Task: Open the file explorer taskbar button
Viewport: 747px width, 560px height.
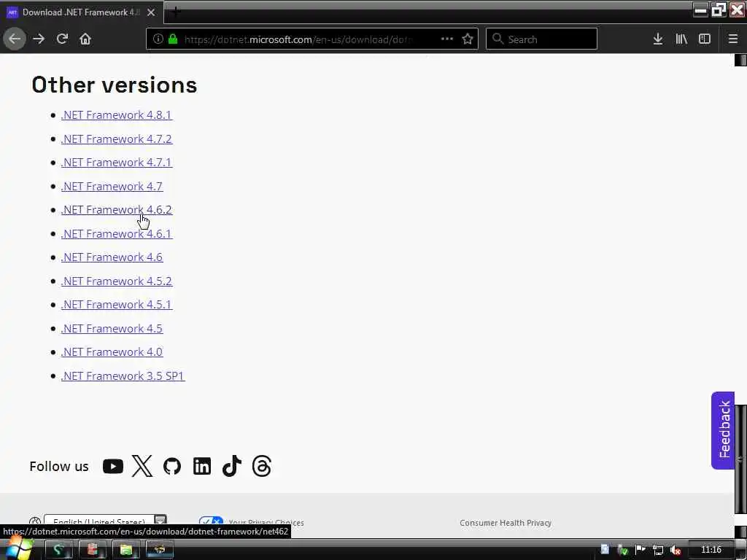Action: click(x=126, y=550)
